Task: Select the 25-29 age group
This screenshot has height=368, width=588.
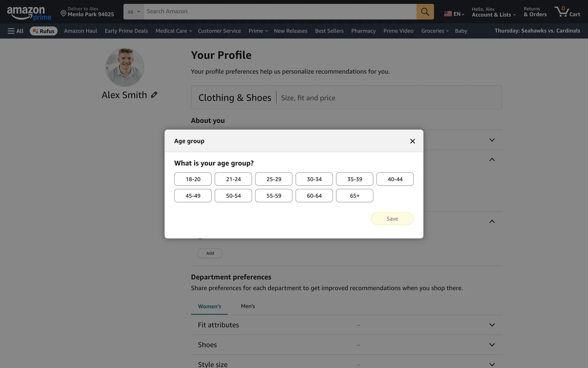Action: coord(273,179)
